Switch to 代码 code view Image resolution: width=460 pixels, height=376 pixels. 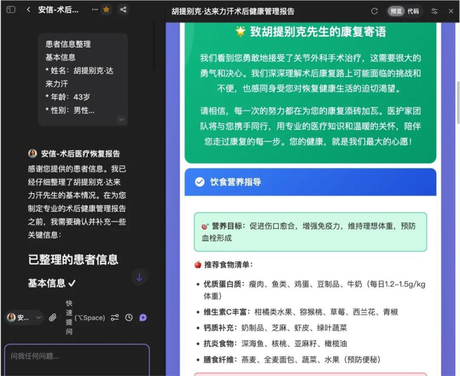click(x=413, y=11)
